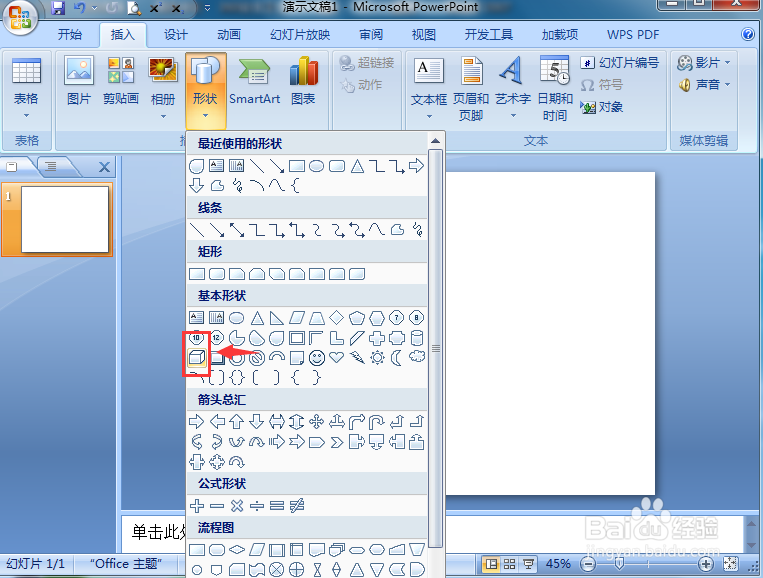Select slide 1 thumbnail
The height and width of the screenshot is (578, 763).
coord(65,219)
